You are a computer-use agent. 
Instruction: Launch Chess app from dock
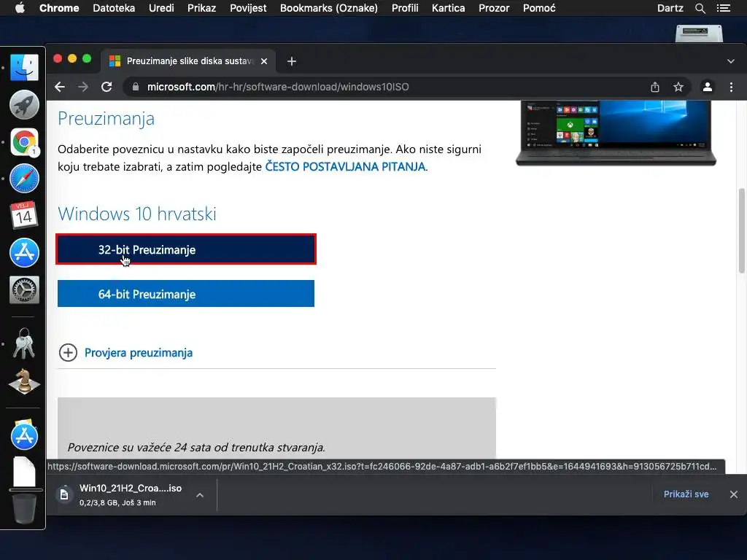[x=24, y=381]
